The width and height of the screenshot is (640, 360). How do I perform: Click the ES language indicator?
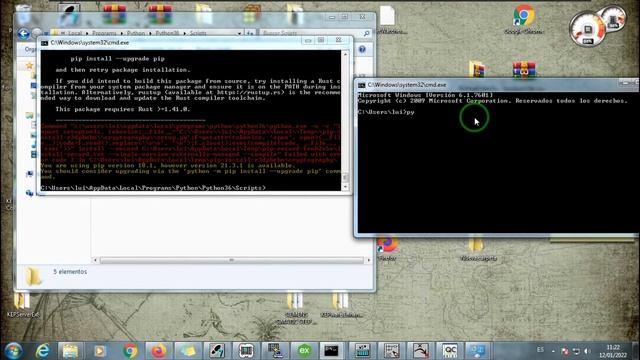tap(540, 350)
